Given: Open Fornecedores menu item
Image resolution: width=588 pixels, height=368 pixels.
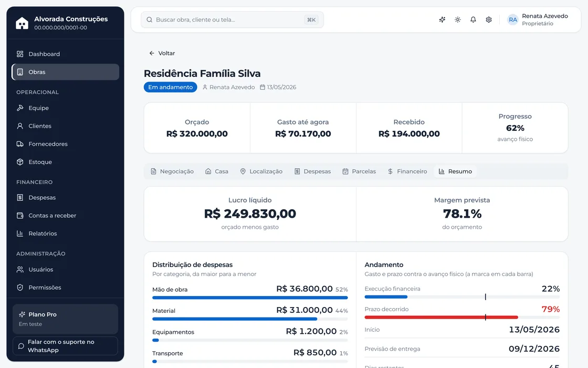Looking at the screenshot, I should (65, 144).
